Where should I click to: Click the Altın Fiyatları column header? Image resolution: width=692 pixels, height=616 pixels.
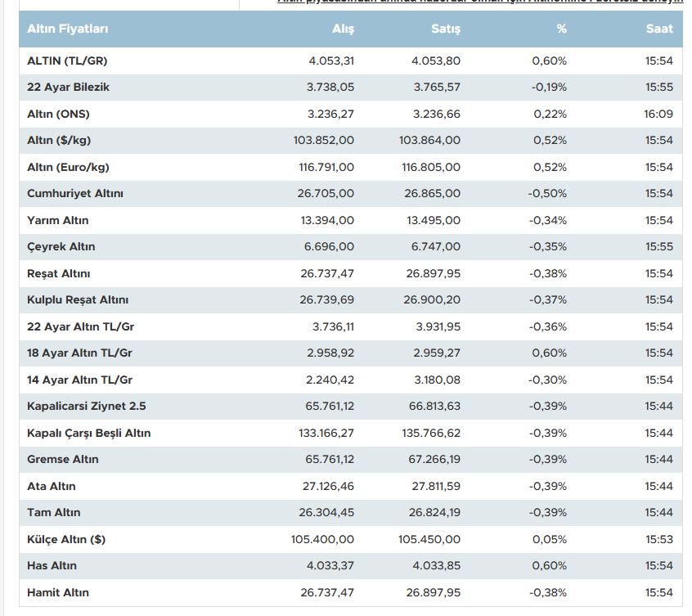click(x=68, y=29)
